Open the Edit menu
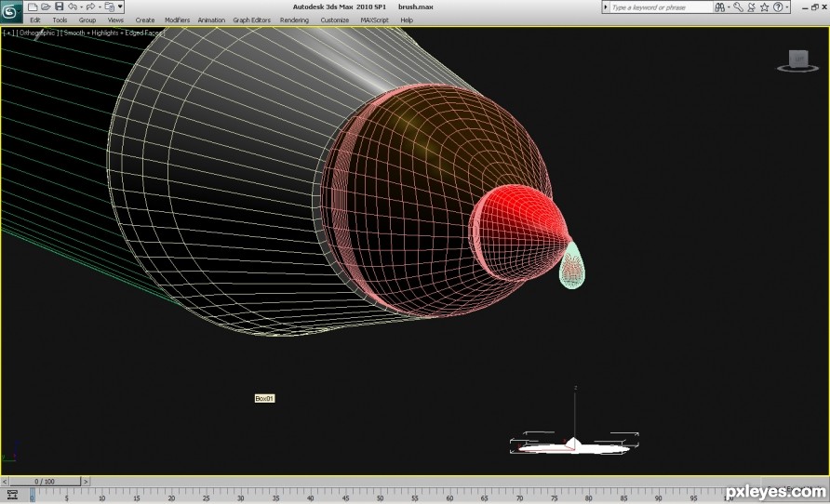830x504 pixels. coord(35,20)
